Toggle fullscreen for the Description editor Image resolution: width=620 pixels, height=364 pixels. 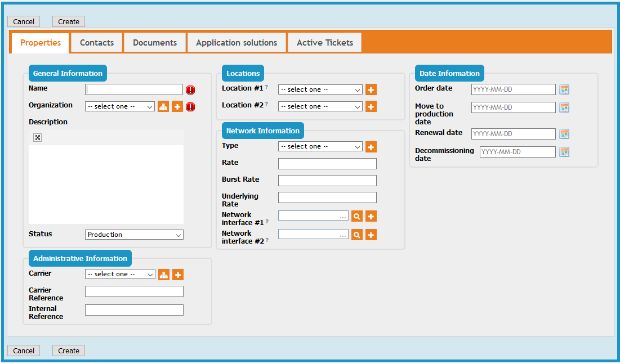point(38,138)
